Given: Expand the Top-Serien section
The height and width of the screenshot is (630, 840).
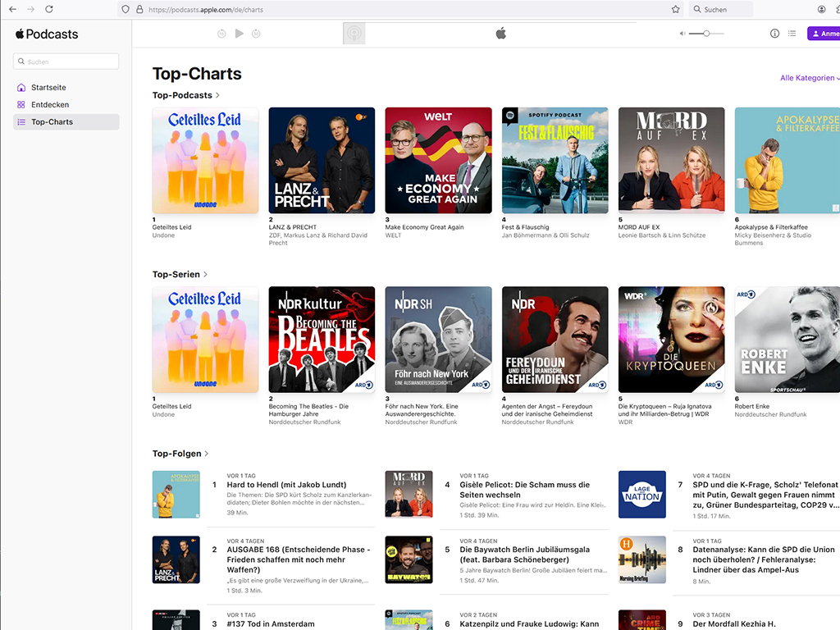Looking at the screenshot, I should coord(180,274).
